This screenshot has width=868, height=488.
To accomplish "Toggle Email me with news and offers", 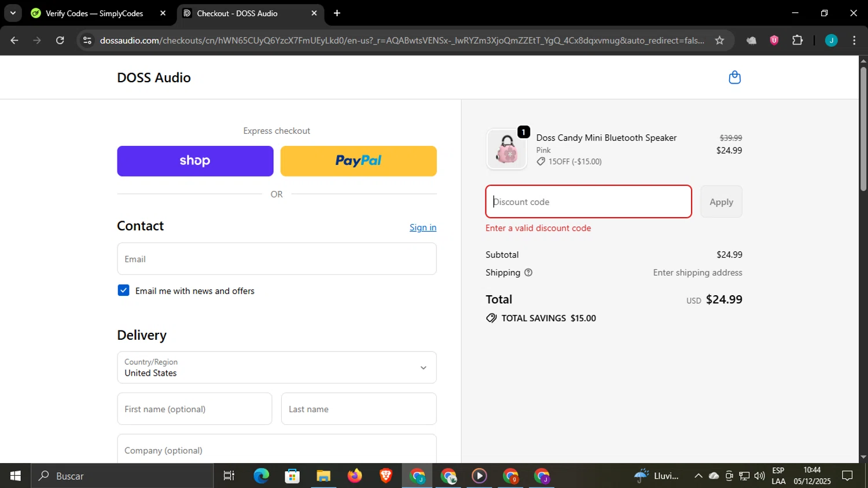I will pyautogui.click(x=123, y=291).
